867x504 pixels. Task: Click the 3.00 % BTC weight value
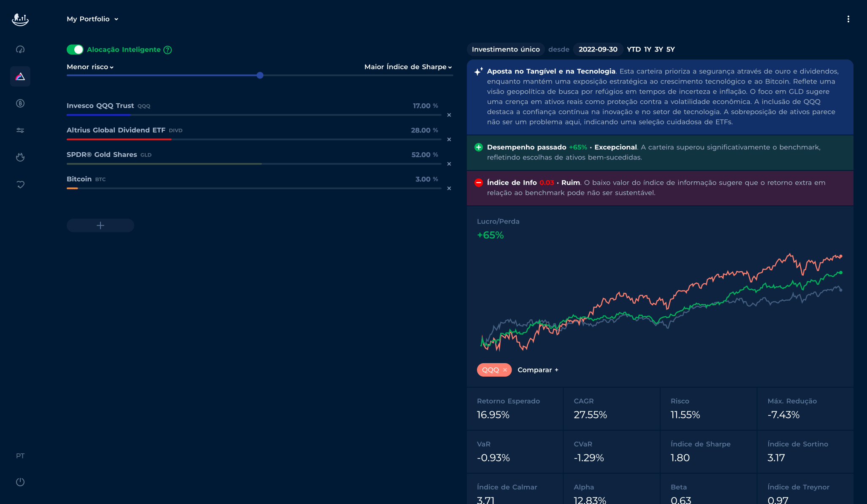pyautogui.click(x=426, y=179)
